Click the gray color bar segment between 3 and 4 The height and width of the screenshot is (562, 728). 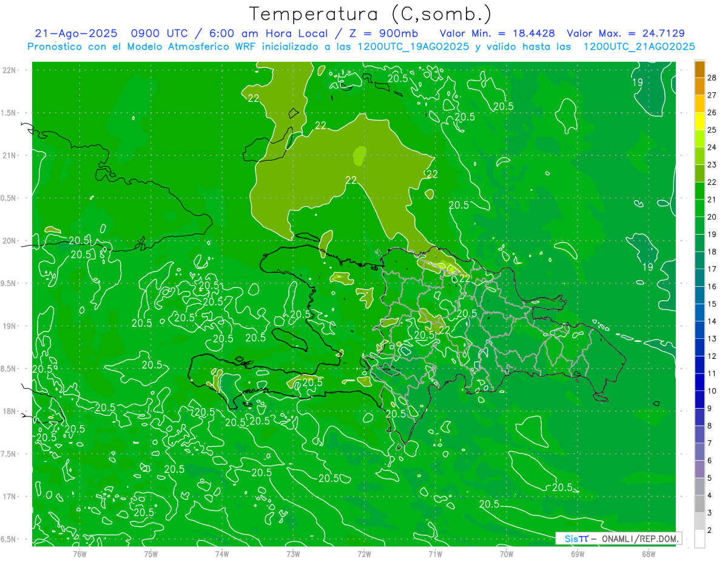[699, 504]
